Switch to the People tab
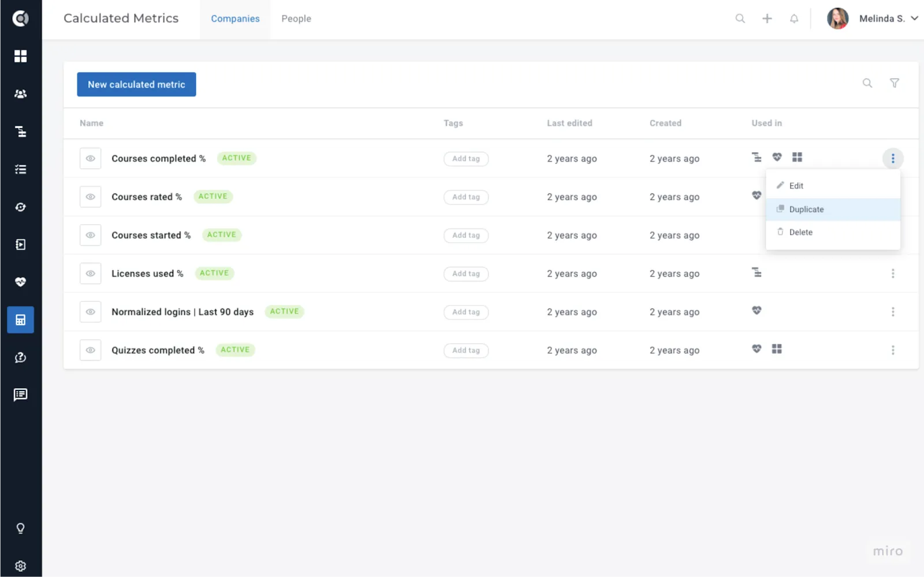 tap(296, 18)
